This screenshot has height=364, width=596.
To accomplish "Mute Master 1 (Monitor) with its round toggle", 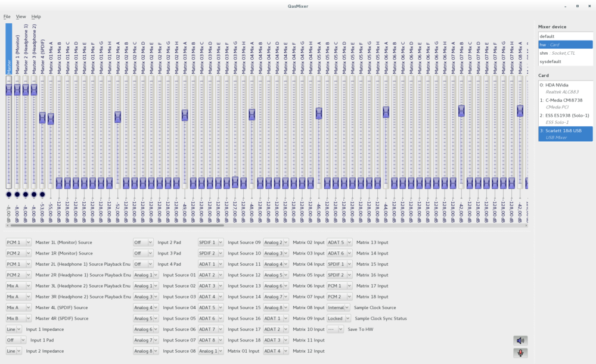I will (17, 195).
